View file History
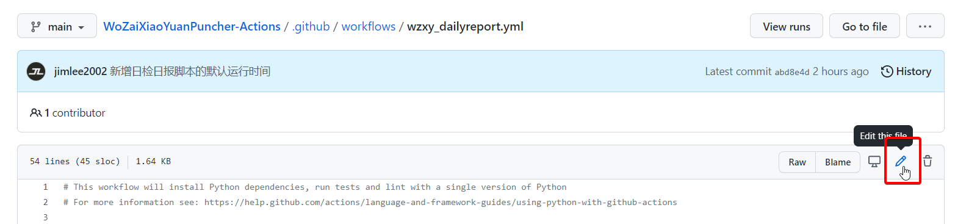The height and width of the screenshot is (224, 980). 906,71
